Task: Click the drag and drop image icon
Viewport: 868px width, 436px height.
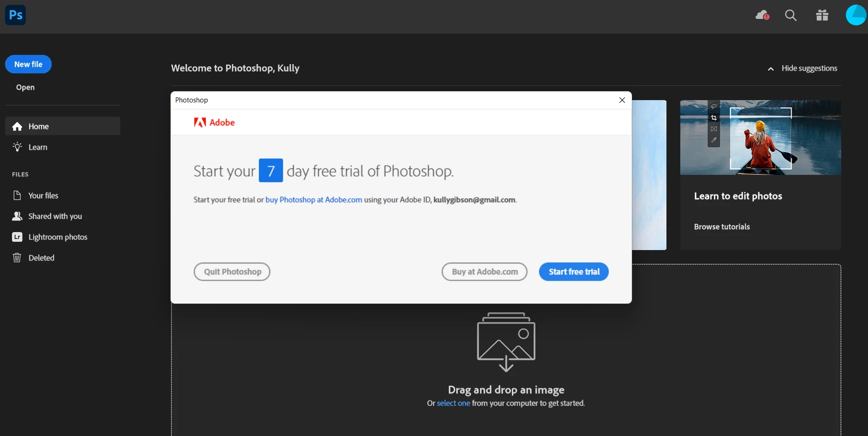Action: (506, 342)
